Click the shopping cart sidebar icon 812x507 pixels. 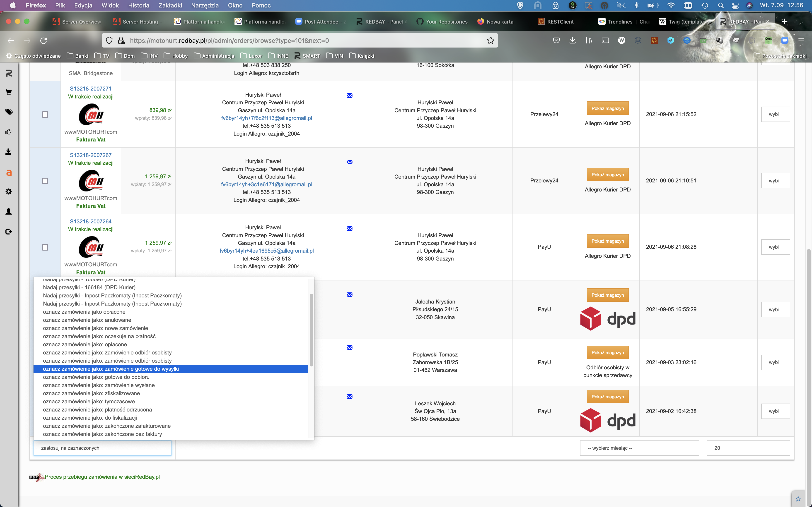point(9,92)
